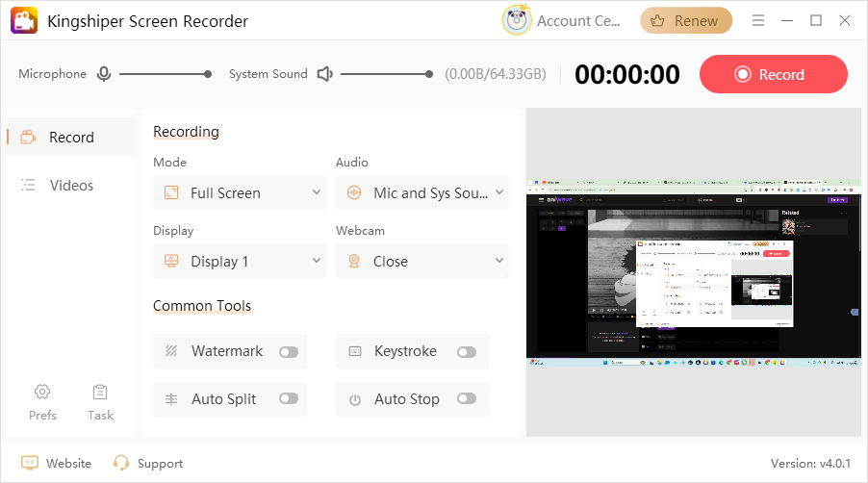The width and height of the screenshot is (868, 483).
Task: Enable the Watermark toggle
Action: point(289,352)
